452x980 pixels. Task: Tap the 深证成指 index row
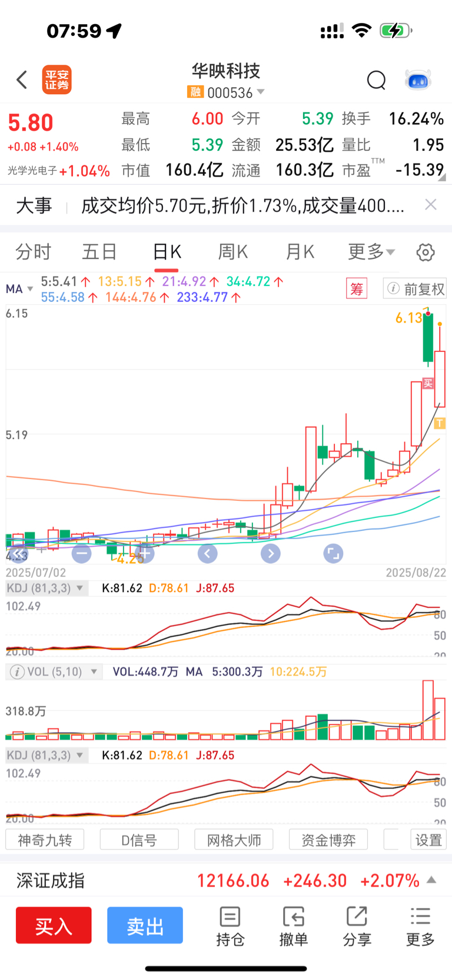226,881
